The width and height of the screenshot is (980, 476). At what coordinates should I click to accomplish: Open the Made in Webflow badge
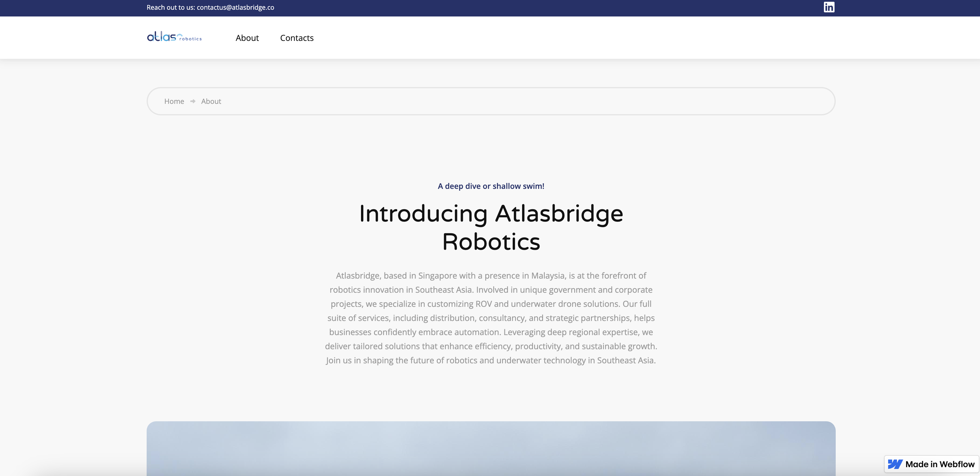pyautogui.click(x=931, y=464)
